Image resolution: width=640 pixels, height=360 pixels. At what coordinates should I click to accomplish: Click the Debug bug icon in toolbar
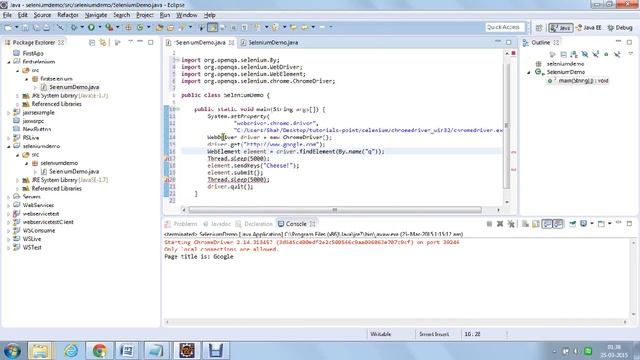[x=74, y=27]
